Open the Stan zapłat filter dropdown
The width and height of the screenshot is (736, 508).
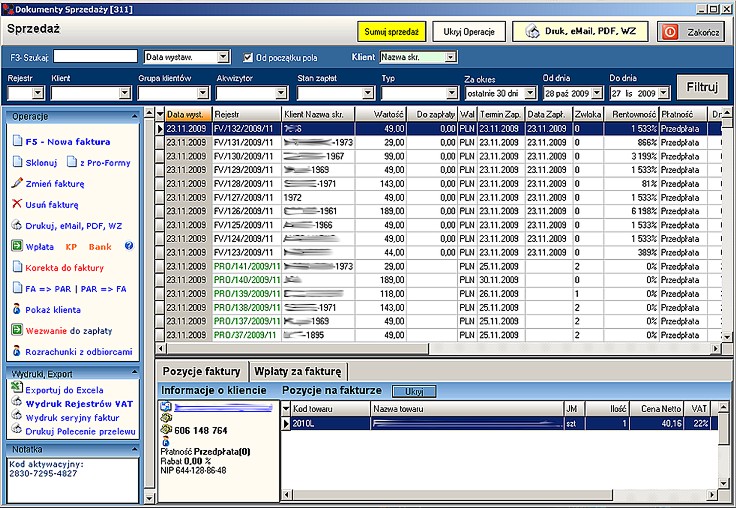[363, 93]
